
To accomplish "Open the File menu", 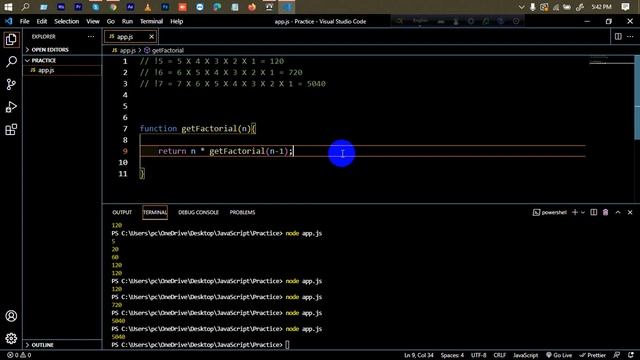I will coord(24,21).
